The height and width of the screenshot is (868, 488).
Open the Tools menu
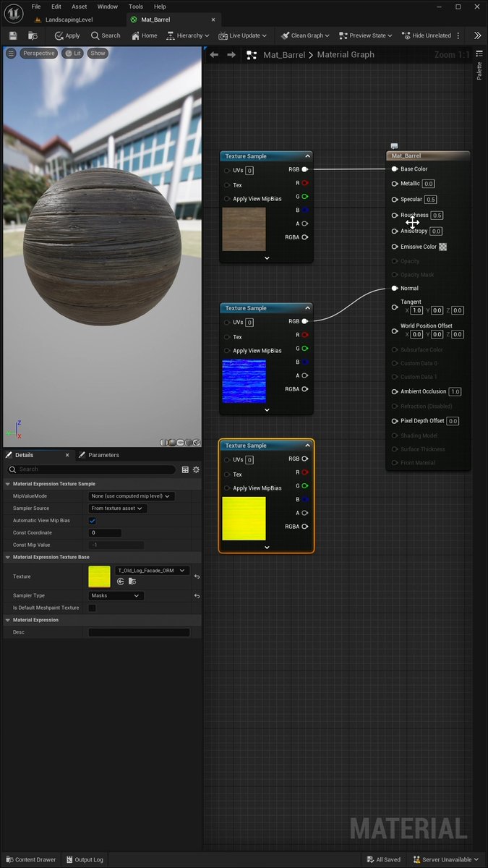point(135,7)
